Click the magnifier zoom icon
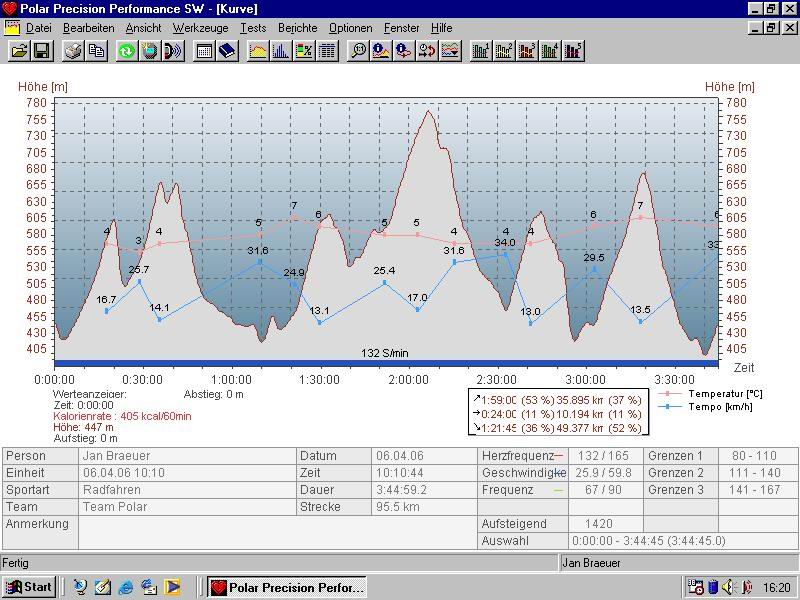The height and width of the screenshot is (600, 800). tap(358, 51)
